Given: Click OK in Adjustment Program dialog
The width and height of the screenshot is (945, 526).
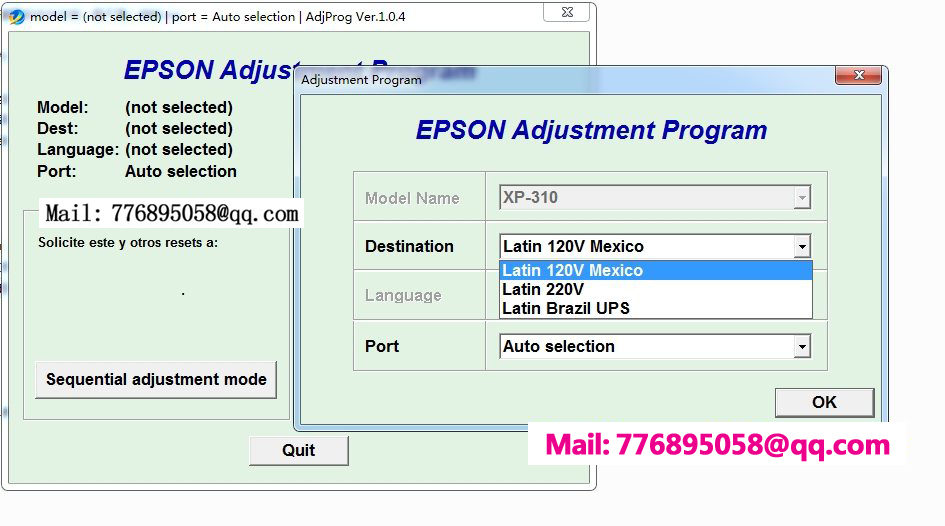Looking at the screenshot, I should (x=824, y=402).
